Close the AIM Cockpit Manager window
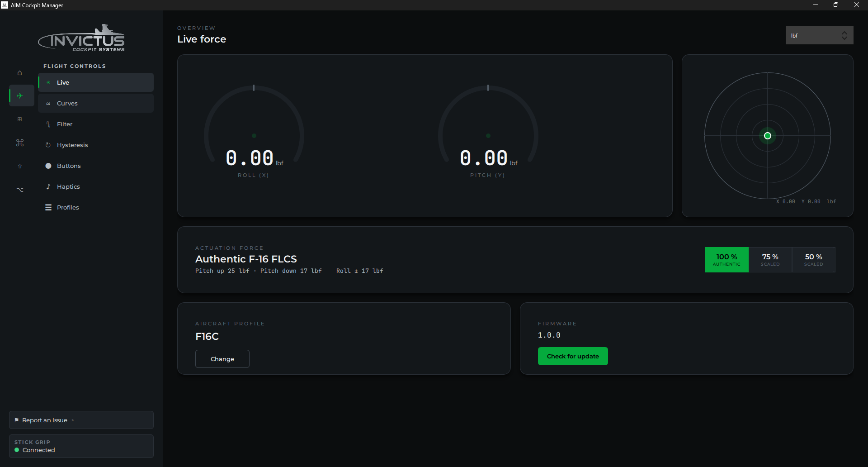Viewport: 868px width, 467px height. pos(857,5)
